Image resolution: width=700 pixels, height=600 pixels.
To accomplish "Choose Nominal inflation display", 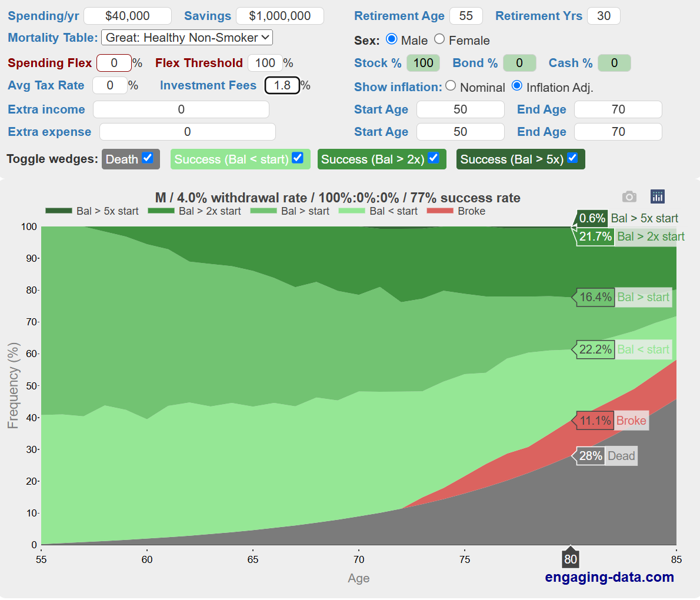I will coord(451,86).
